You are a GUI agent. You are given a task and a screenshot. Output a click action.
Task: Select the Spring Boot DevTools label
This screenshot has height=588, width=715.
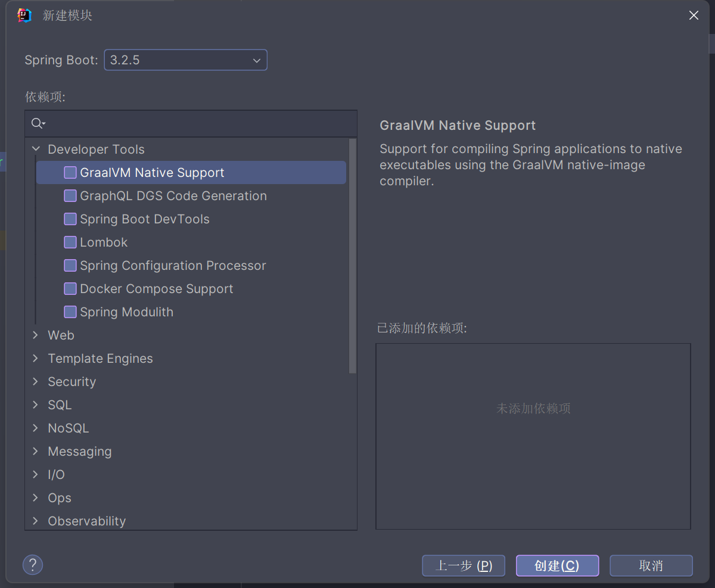point(145,219)
